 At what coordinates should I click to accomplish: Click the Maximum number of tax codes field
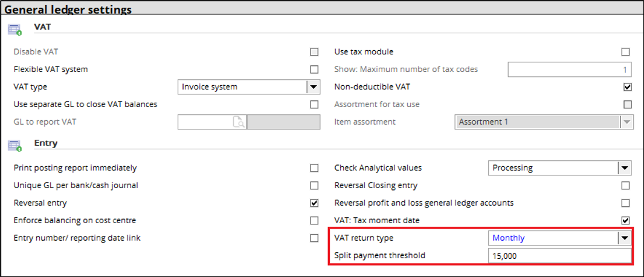point(570,70)
